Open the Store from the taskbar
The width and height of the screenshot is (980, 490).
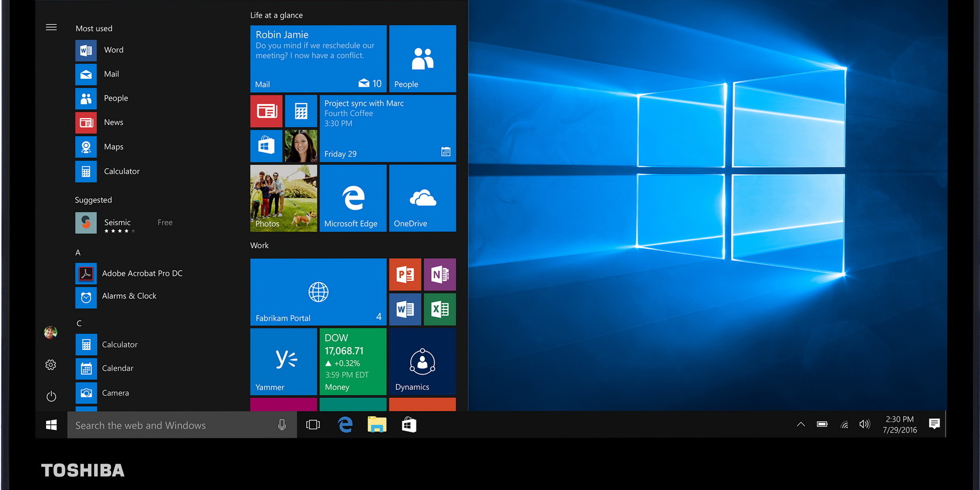tap(409, 425)
